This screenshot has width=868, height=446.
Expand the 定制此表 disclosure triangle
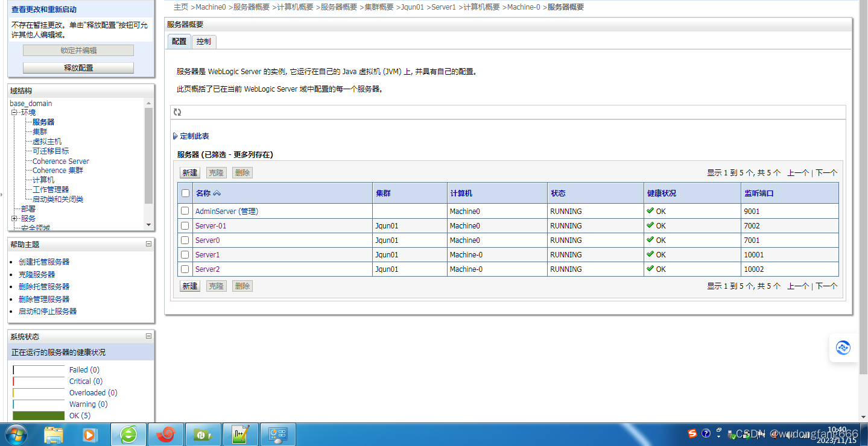click(176, 136)
